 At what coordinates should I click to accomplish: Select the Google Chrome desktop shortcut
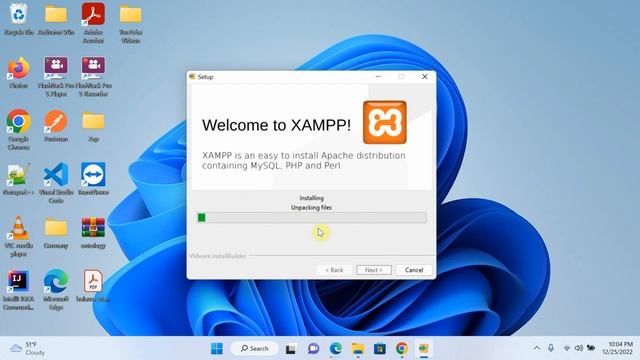click(x=19, y=130)
